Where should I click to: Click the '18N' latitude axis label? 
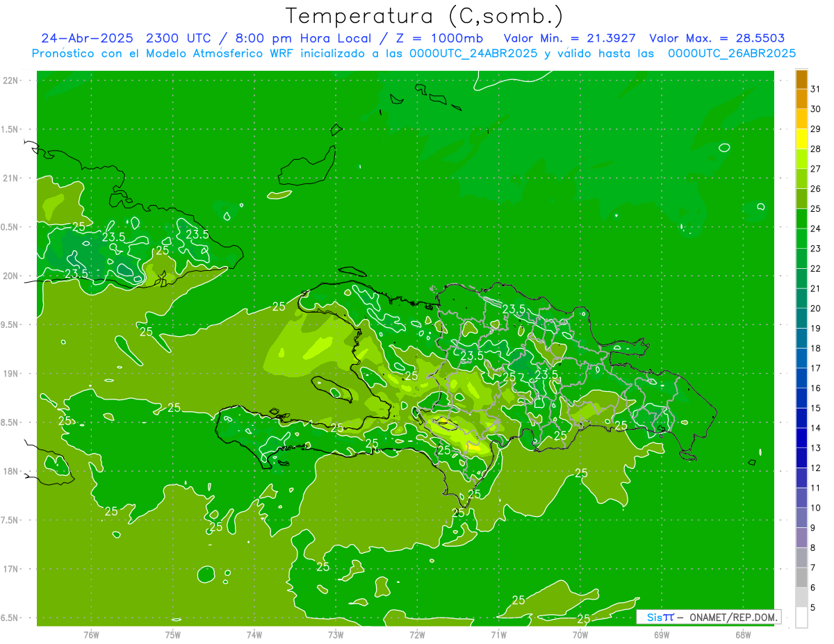(x=12, y=471)
